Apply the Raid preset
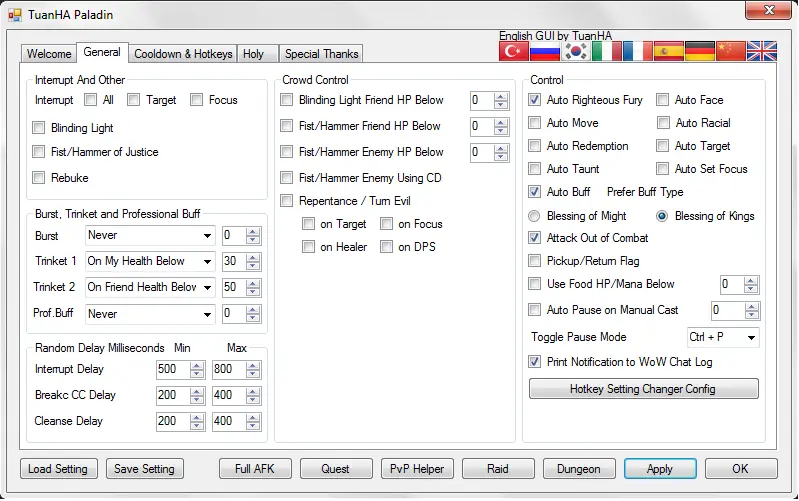The height and width of the screenshot is (501, 799). (x=498, y=469)
